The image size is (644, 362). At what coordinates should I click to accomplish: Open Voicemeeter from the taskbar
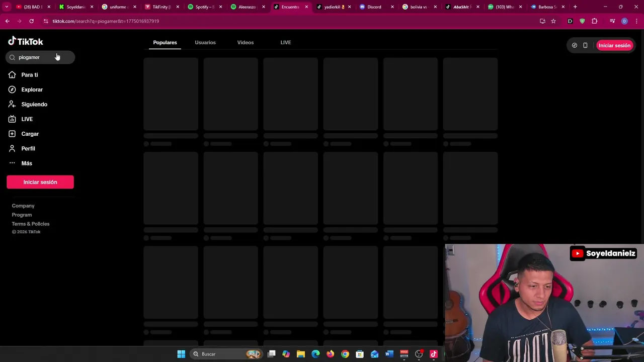404,354
